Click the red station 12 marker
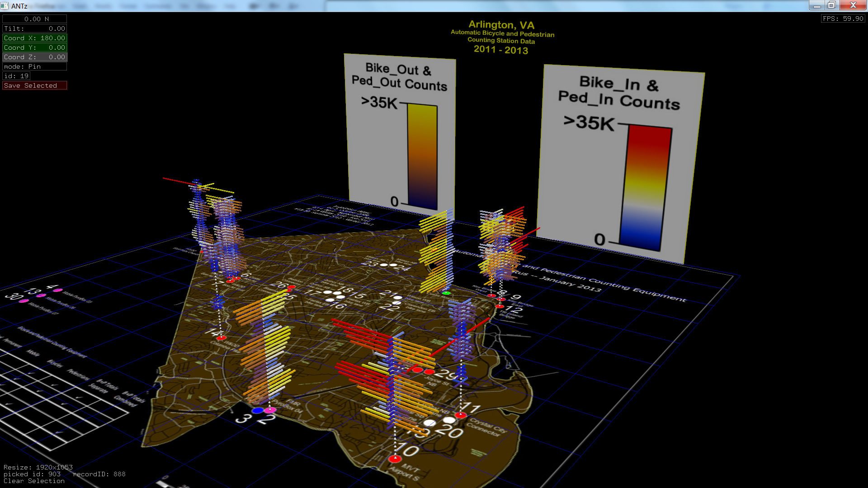This screenshot has height=488, width=868. point(499,306)
